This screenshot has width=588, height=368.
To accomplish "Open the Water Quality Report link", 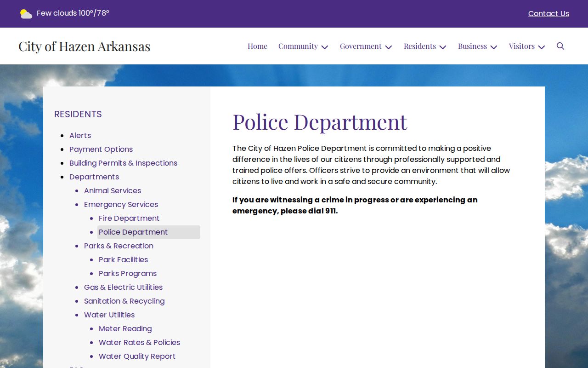I will point(137,356).
